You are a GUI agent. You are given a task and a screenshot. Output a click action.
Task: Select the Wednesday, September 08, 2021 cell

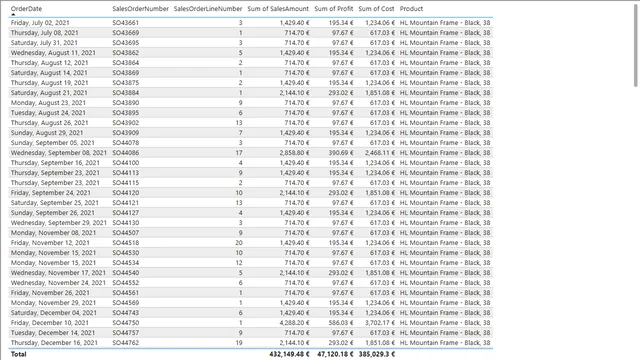pos(59,153)
